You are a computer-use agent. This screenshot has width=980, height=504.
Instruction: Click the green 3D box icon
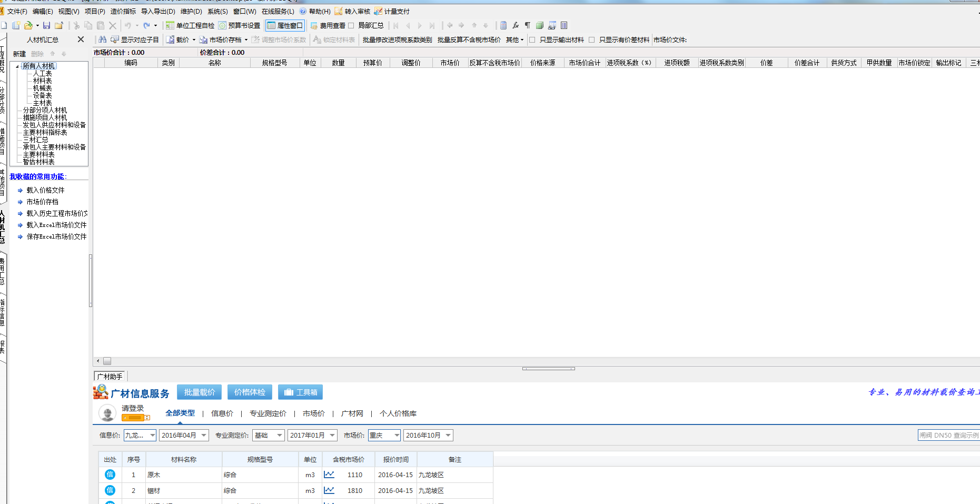coord(539,25)
